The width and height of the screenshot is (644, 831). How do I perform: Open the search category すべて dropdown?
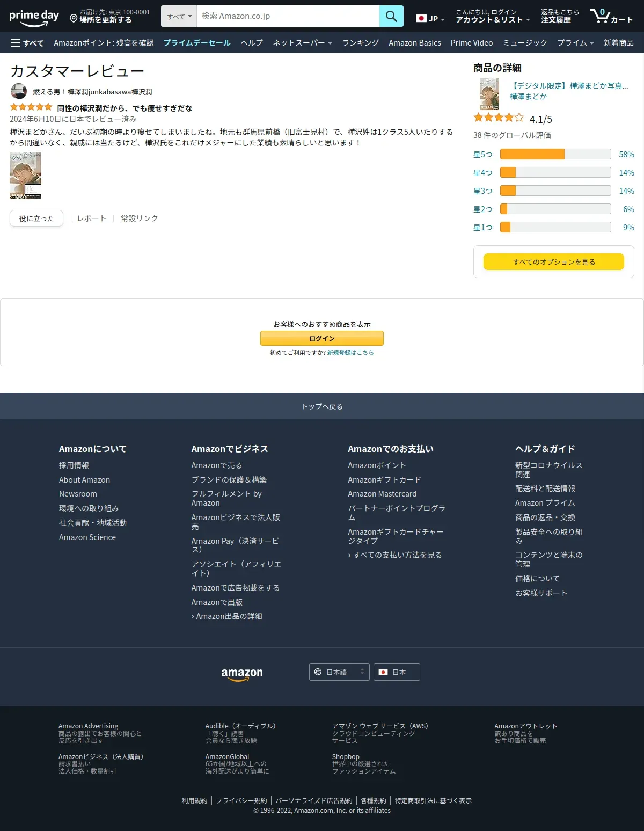point(179,16)
